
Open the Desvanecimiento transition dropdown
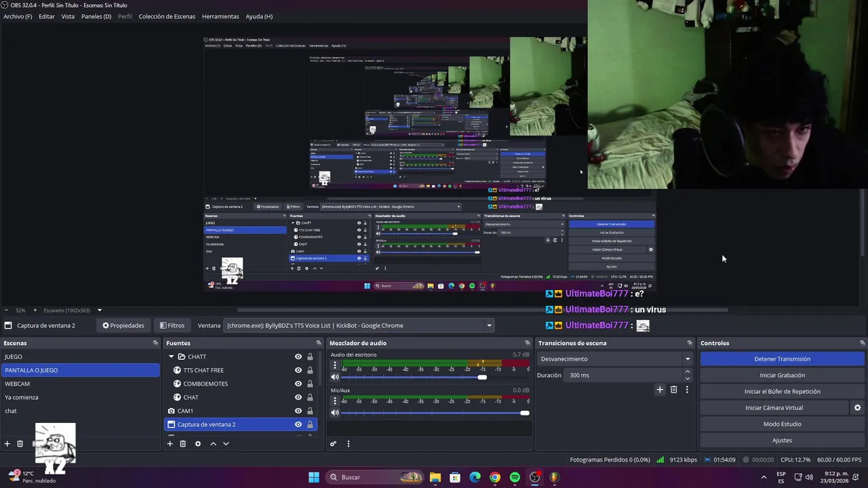pos(615,359)
